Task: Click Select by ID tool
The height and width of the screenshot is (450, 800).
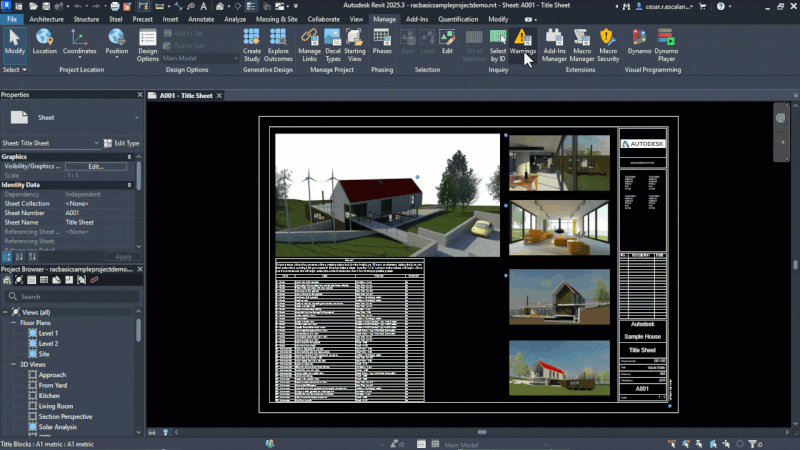Action: [x=497, y=45]
